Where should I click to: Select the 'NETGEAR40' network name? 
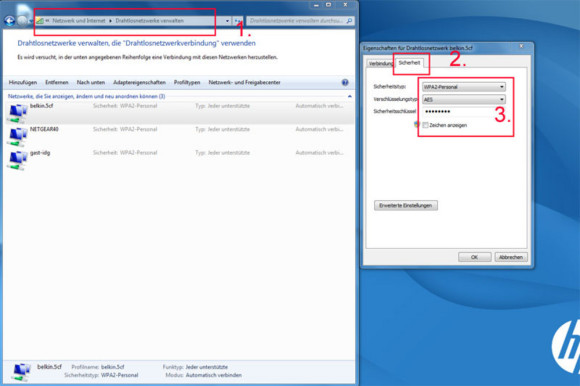coord(44,129)
